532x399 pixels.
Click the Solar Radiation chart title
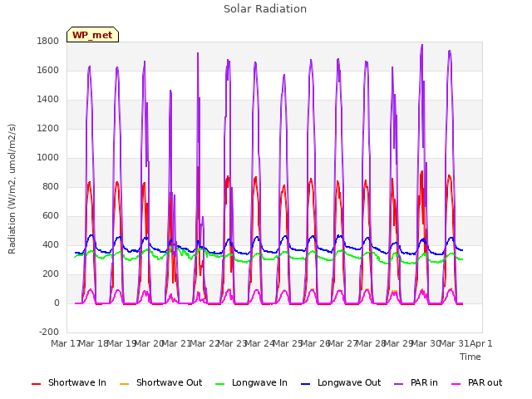coord(265,9)
